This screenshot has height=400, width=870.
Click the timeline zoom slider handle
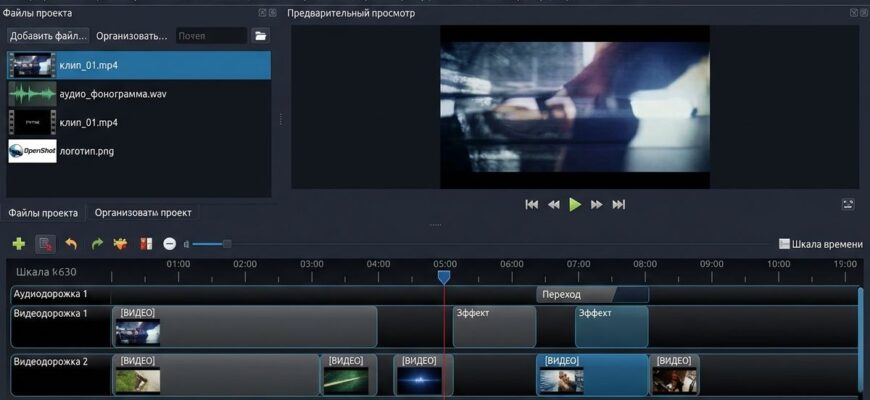[227, 244]
